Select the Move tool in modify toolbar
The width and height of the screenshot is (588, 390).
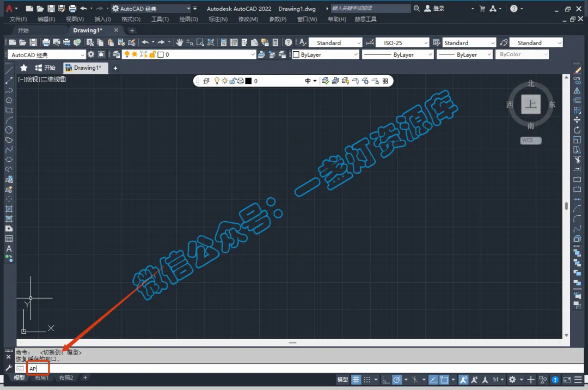coord(577,120)
